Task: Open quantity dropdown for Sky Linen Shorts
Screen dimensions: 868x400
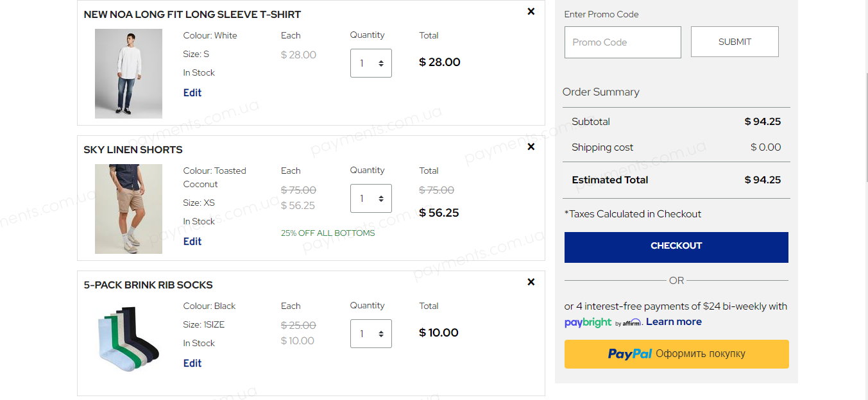Action: 371,198
